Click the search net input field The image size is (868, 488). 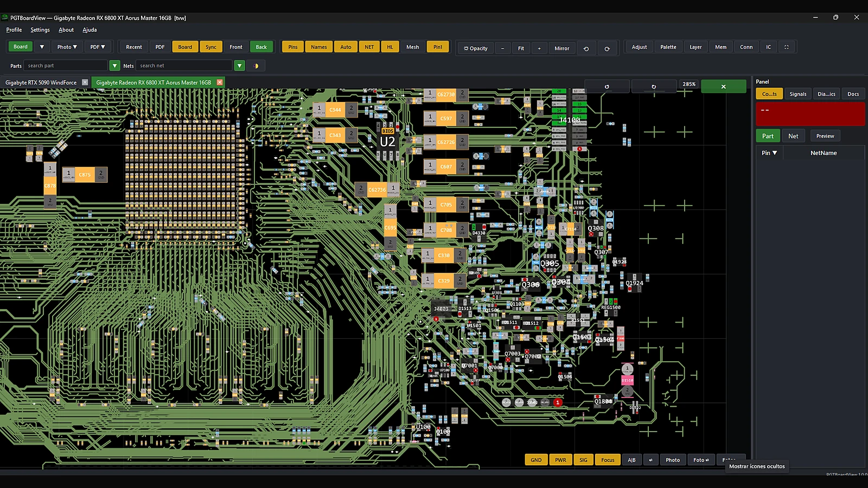pos(184,66)
